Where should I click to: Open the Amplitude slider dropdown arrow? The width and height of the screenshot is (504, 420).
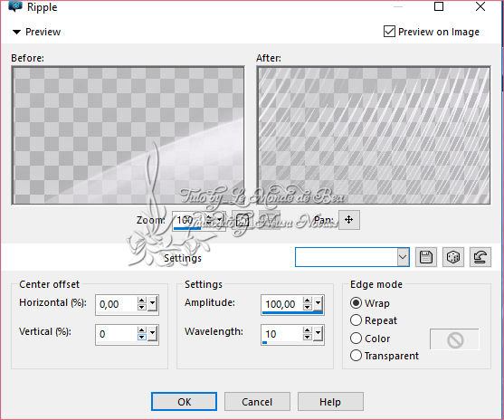pos(319,303)
